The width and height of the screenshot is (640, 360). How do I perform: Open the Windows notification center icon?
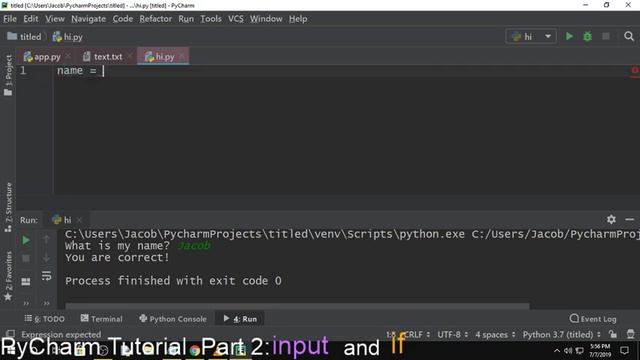624,351
